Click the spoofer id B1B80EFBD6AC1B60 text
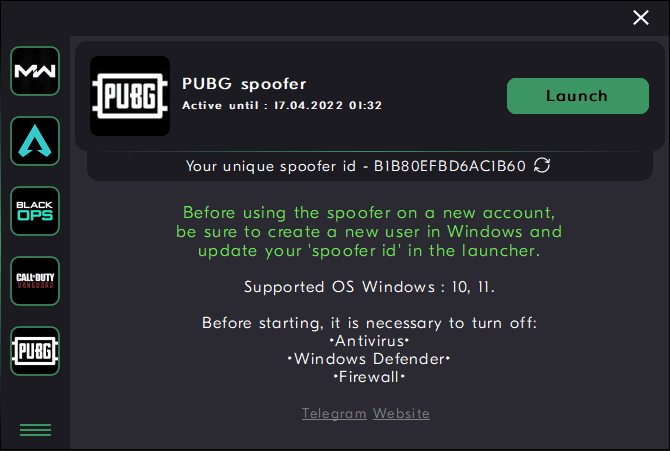Screen dimensions: 670x451 click(x=450, y=166)
